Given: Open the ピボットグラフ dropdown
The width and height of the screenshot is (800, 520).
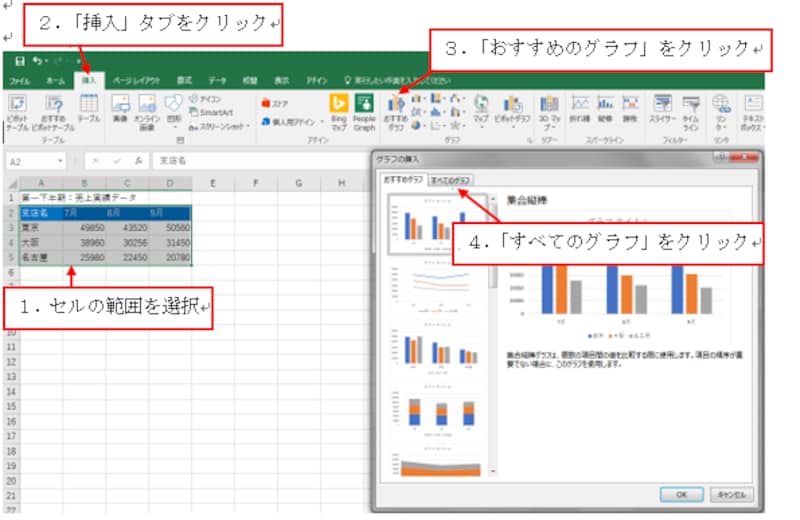Looking at the screenshot, I should [x=512, y=111].
